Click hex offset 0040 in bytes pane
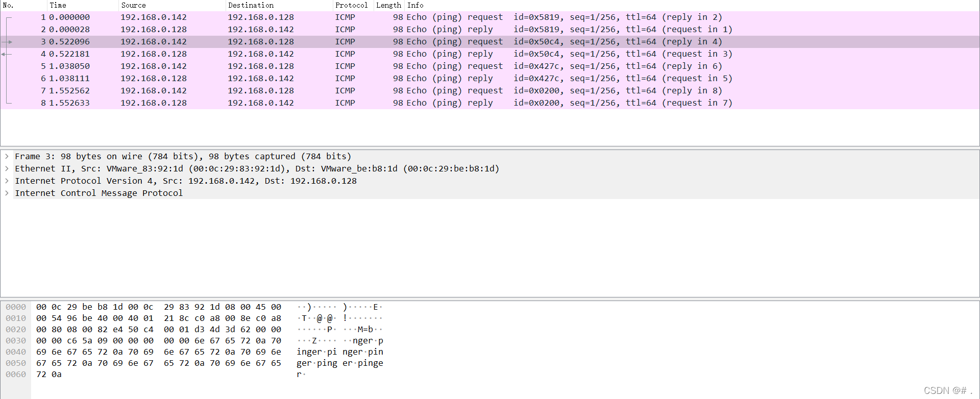This screenshot has height=399, width=980. pos(16,352)
